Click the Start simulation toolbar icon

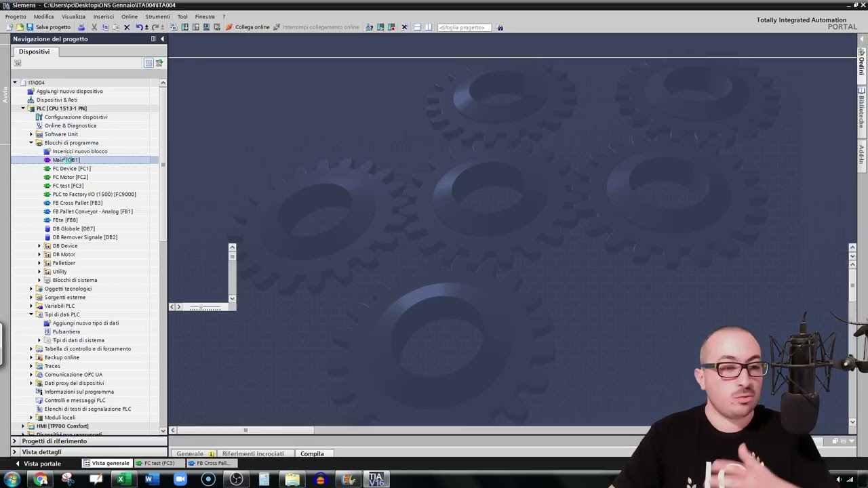(x=206, y=27)
